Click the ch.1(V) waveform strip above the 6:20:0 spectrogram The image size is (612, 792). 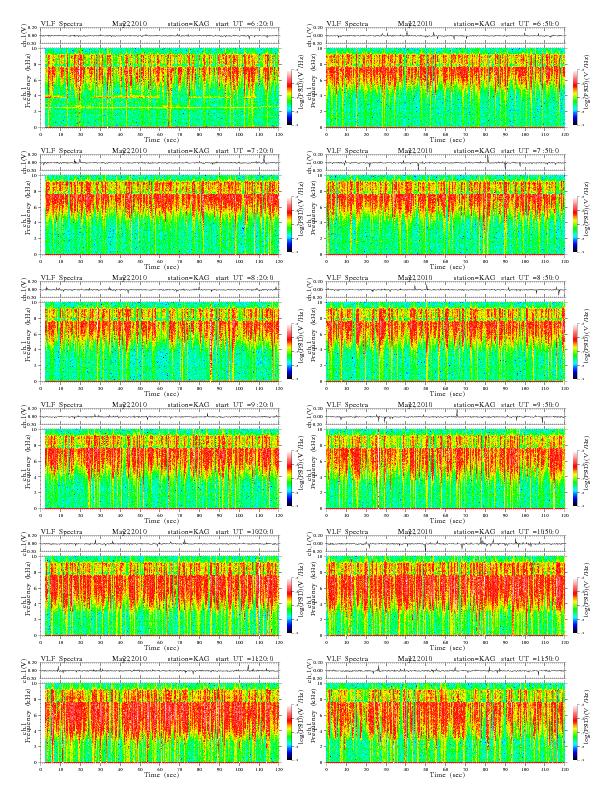point(160,36)
